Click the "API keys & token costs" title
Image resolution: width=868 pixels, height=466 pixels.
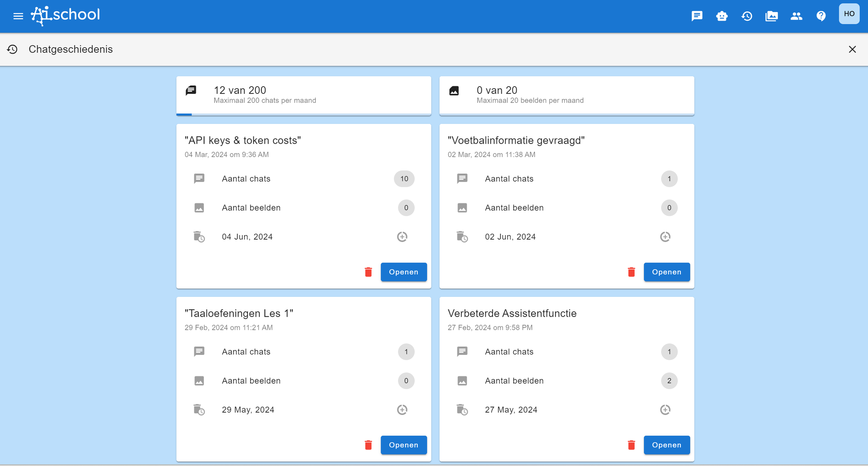point(243,140)
